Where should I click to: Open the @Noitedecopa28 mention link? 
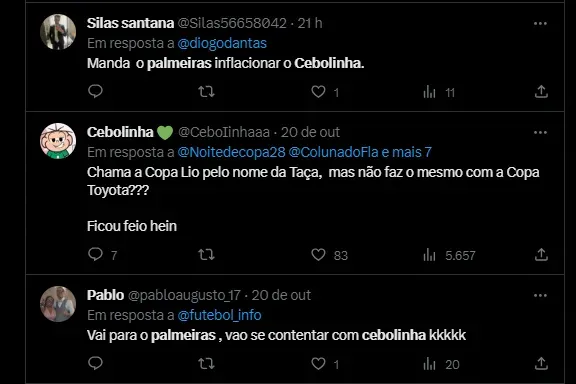(231, 152)
